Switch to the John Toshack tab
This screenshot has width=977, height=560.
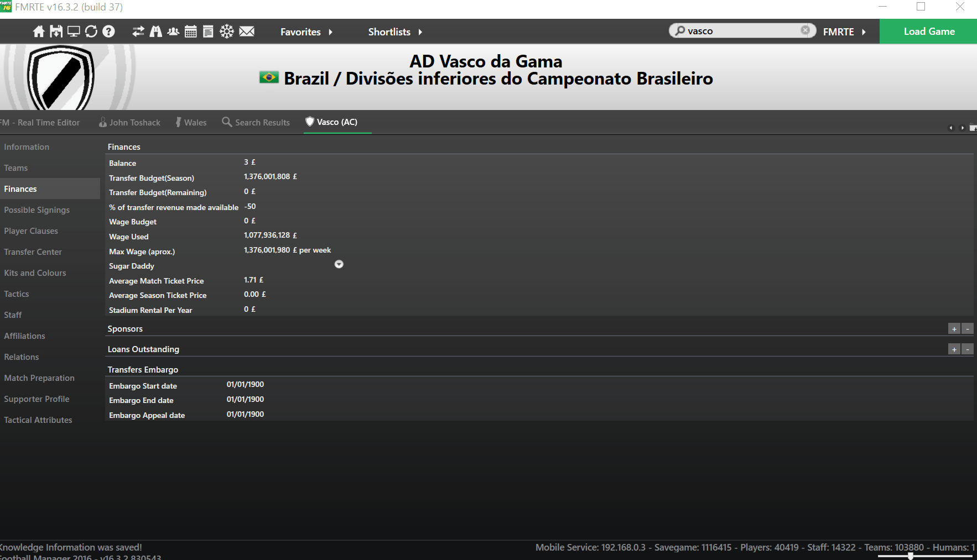click(130, 122)
